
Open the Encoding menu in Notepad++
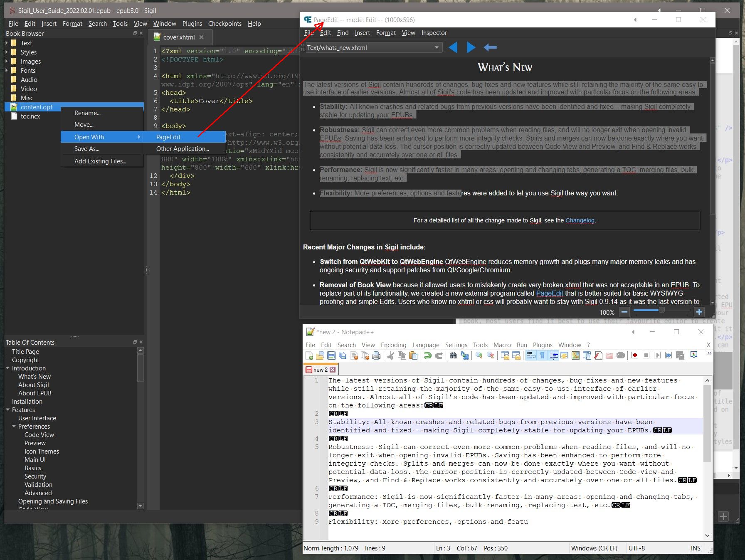393,345
